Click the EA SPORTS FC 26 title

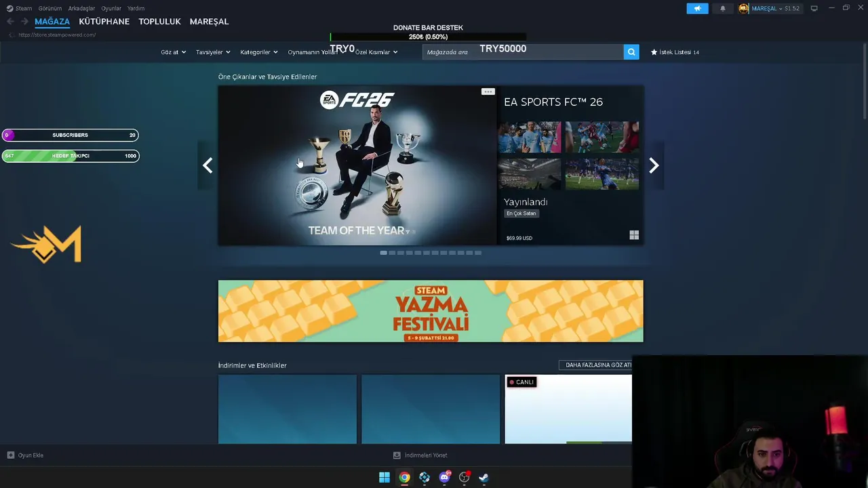point(553,102)
